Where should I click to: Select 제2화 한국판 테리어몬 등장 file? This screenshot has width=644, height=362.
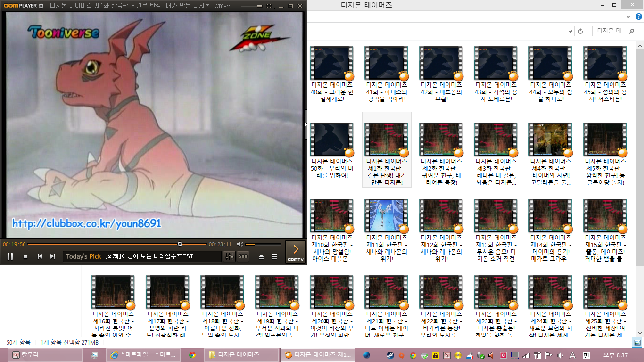pyautogui.click(x=441, y=155)
